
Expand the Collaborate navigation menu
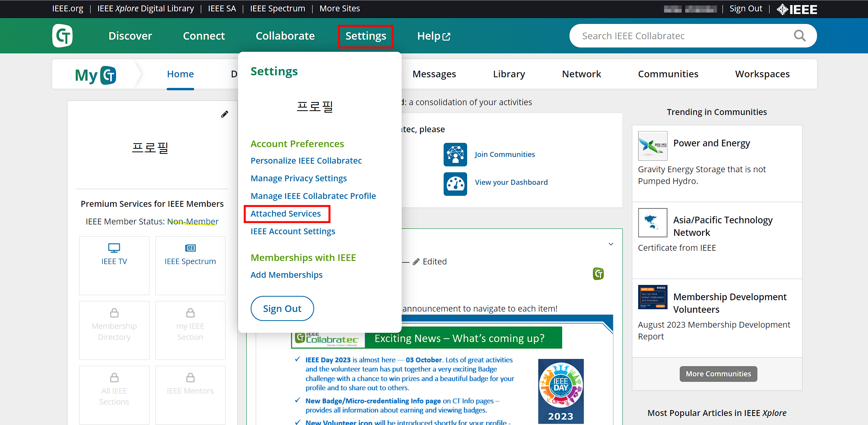click(x=285, y=36)
